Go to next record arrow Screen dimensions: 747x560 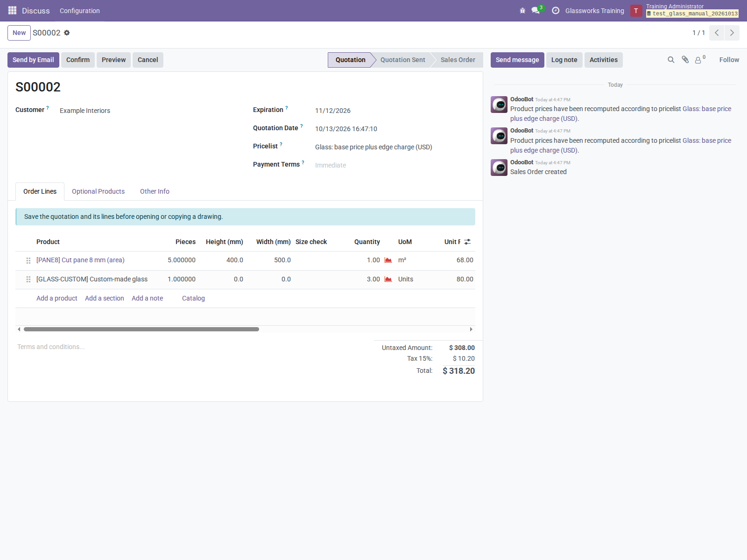(732, 33)
